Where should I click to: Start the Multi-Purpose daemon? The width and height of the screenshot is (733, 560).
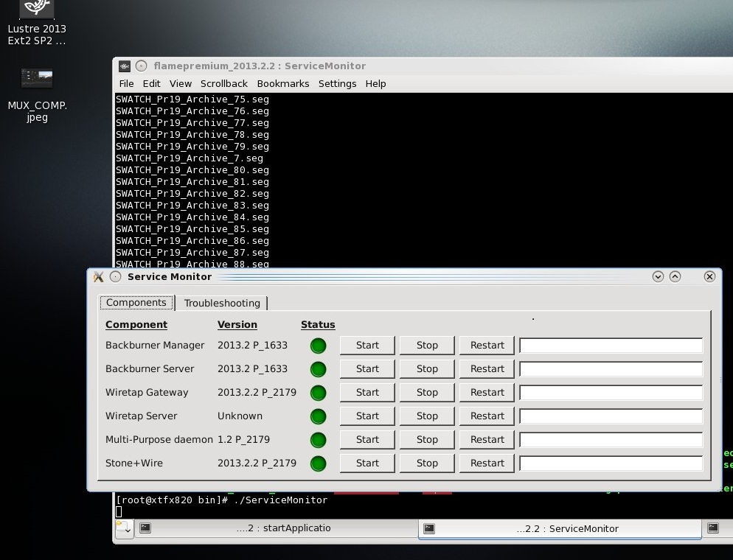click(x=367, y=440)
